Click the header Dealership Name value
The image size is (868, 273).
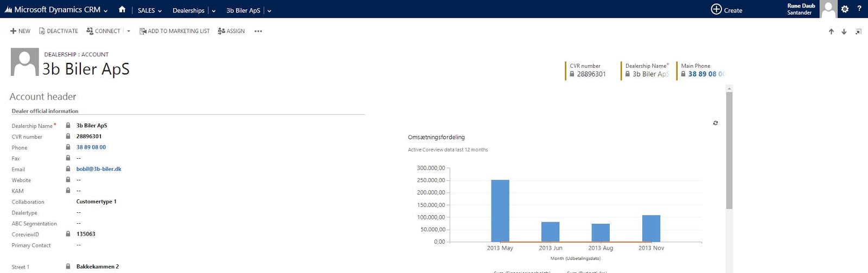650,74
